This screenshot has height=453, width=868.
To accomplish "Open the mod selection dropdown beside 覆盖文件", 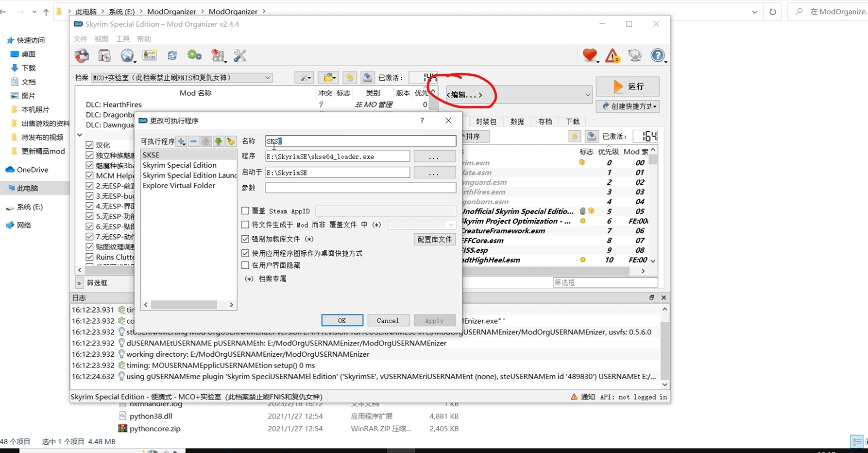I will pos(422,225).
